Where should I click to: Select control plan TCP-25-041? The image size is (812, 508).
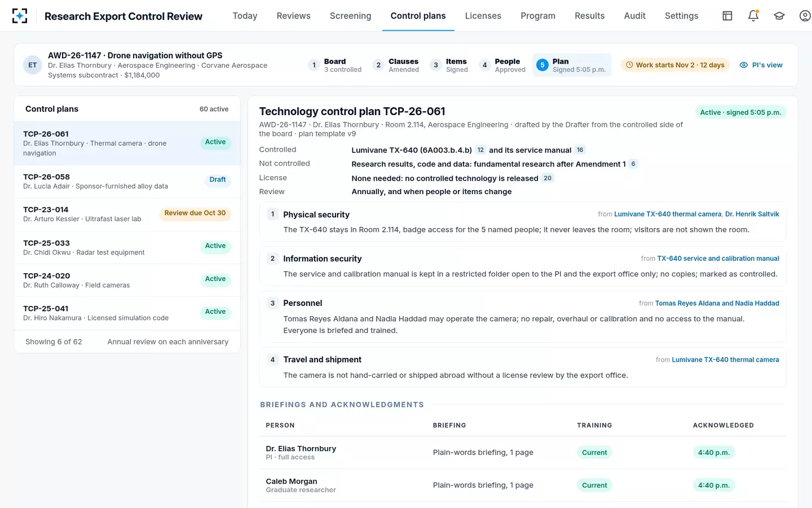coord(127,313)
